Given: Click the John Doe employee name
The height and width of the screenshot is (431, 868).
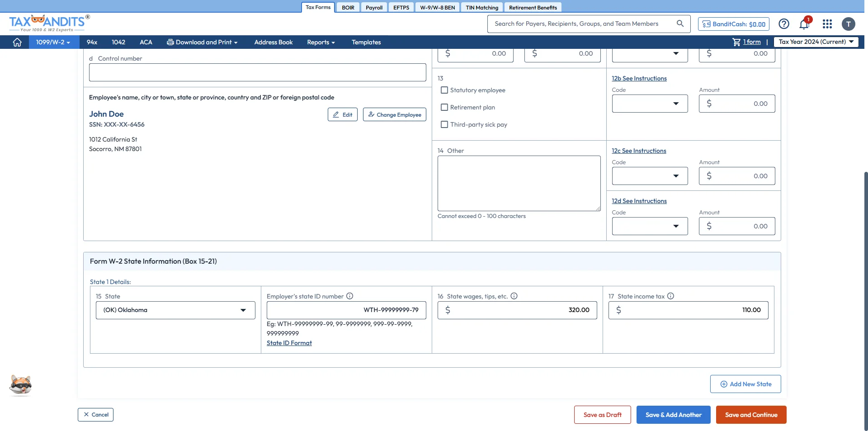Looking at the screenshot, I should (106, 114).
